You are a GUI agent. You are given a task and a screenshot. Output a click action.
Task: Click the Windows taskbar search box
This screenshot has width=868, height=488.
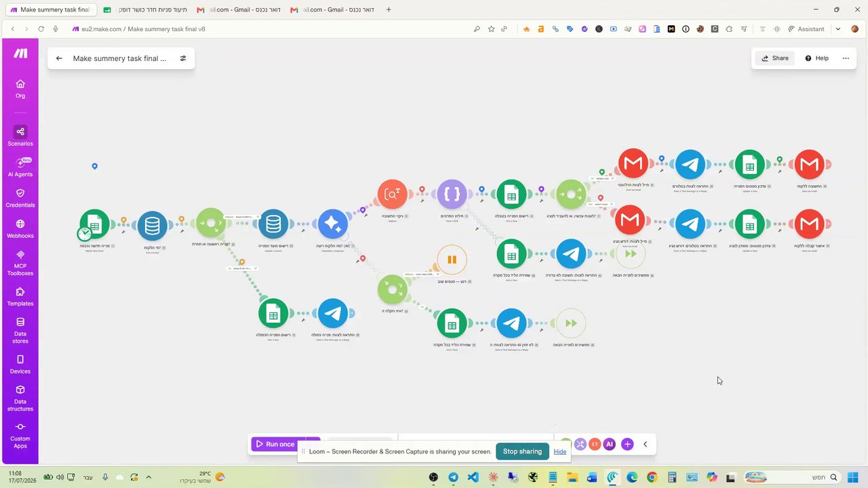pos(792,477)
